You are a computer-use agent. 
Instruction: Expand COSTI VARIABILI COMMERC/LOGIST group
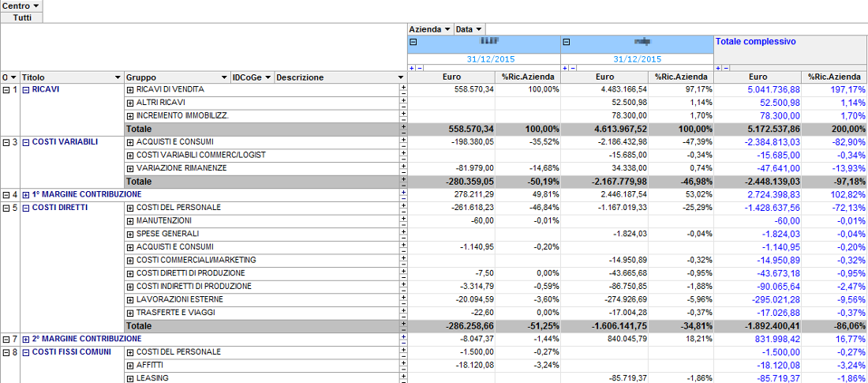point(131,156)
